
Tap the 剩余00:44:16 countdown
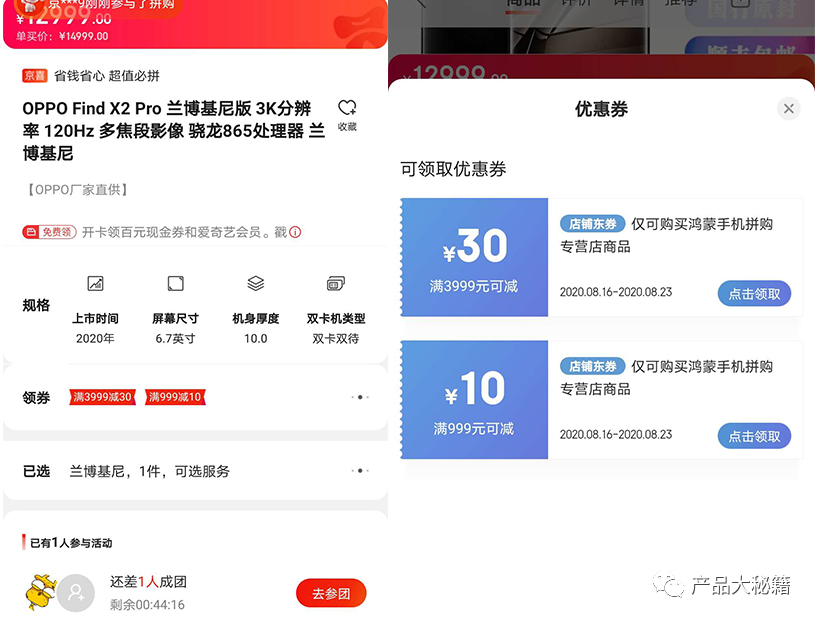click(x=147, y=605)
